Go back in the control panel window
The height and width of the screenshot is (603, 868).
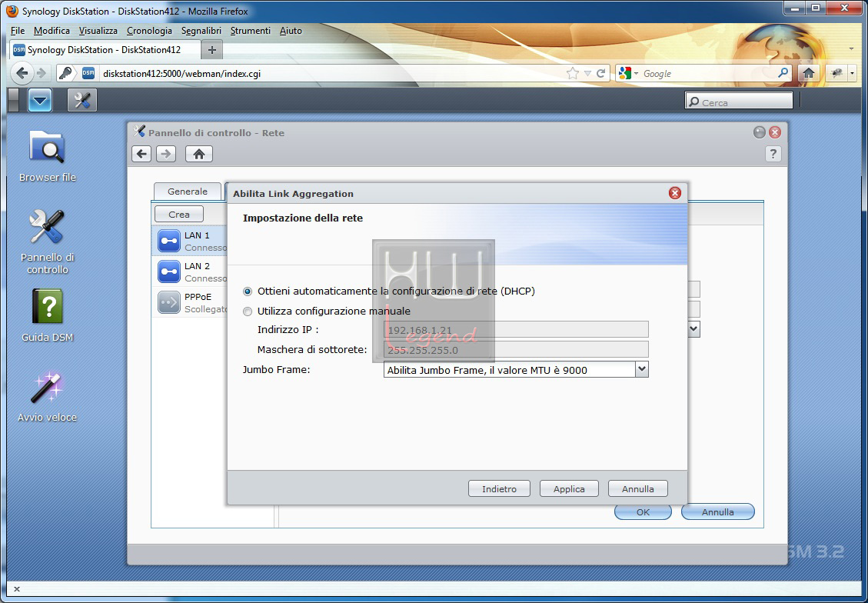tap(141, 154)
